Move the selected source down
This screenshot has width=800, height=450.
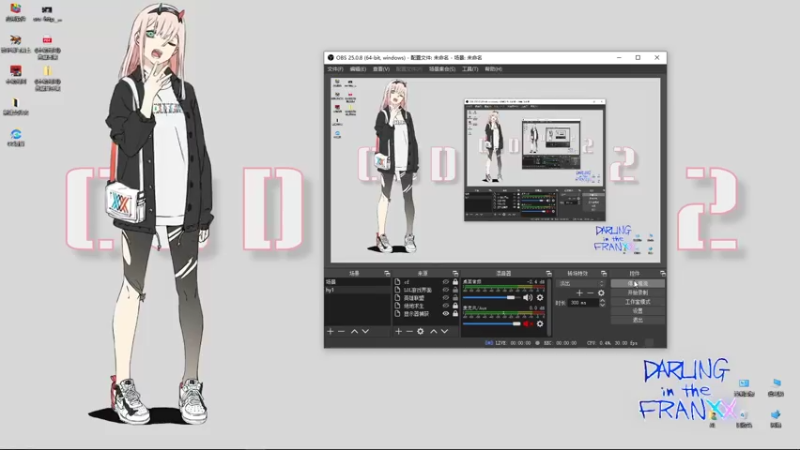tap(444, 332)
